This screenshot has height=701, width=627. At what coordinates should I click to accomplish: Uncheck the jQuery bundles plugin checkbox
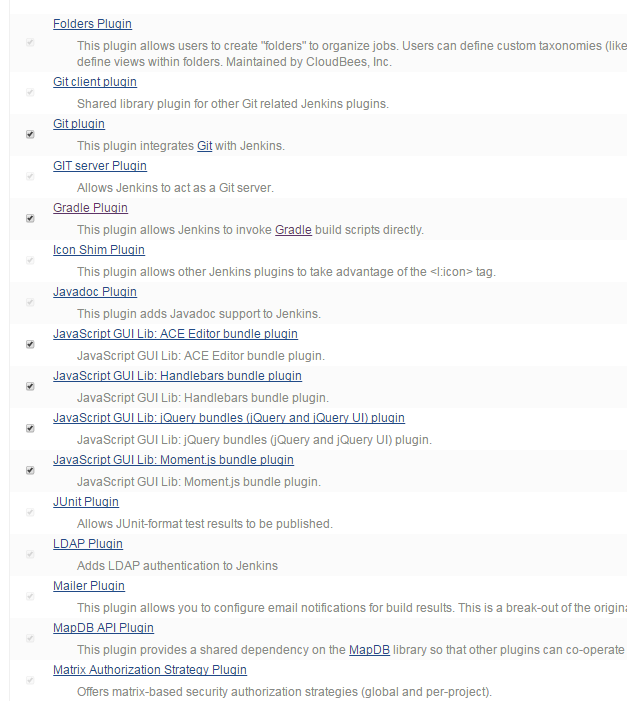[30, 429]
